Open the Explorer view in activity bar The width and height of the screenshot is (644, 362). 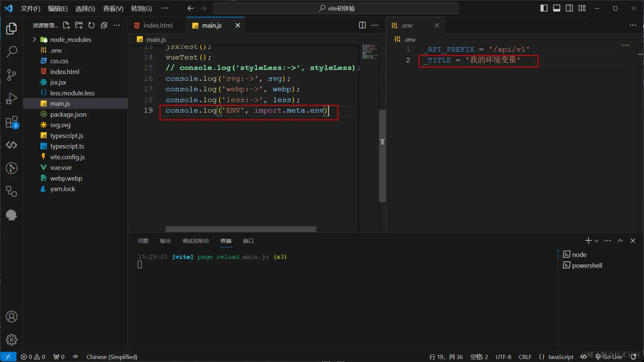pos(12,28)
